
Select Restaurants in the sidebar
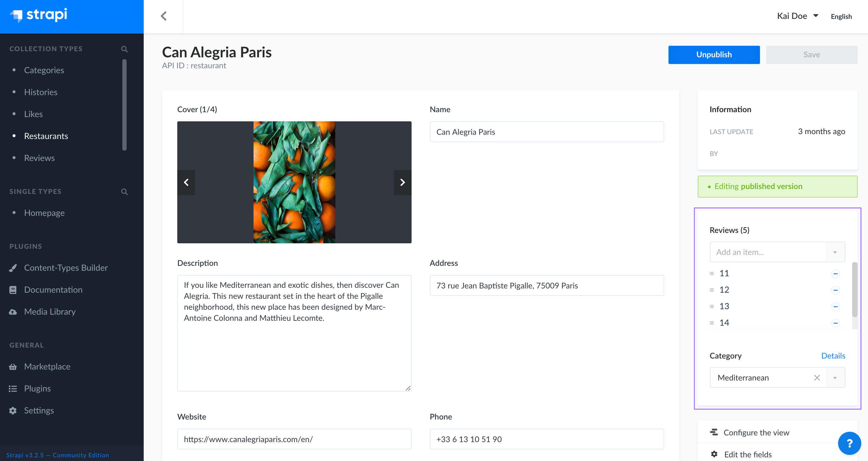click(46, 136)
